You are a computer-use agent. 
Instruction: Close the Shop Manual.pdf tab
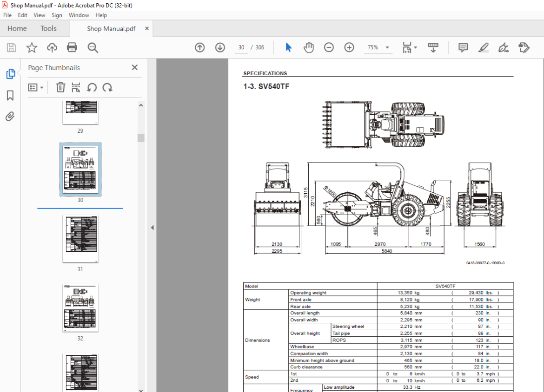point(147,28)
